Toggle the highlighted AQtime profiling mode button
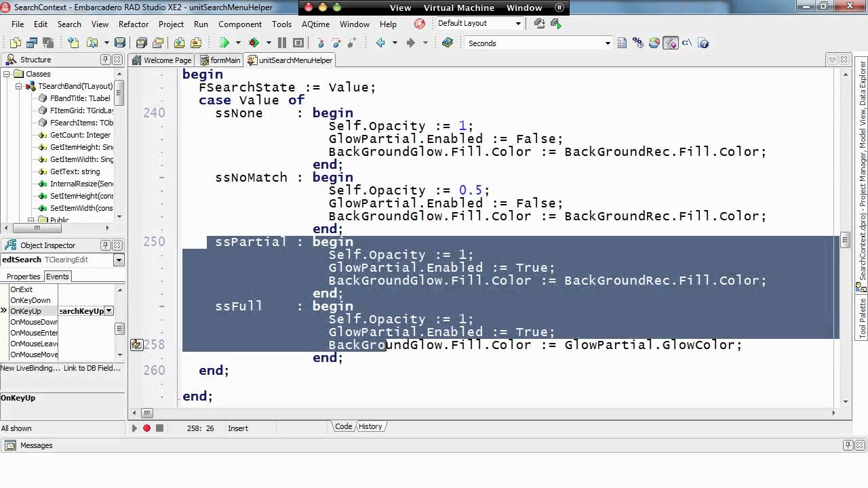868x488 pixels. point(671,43)
